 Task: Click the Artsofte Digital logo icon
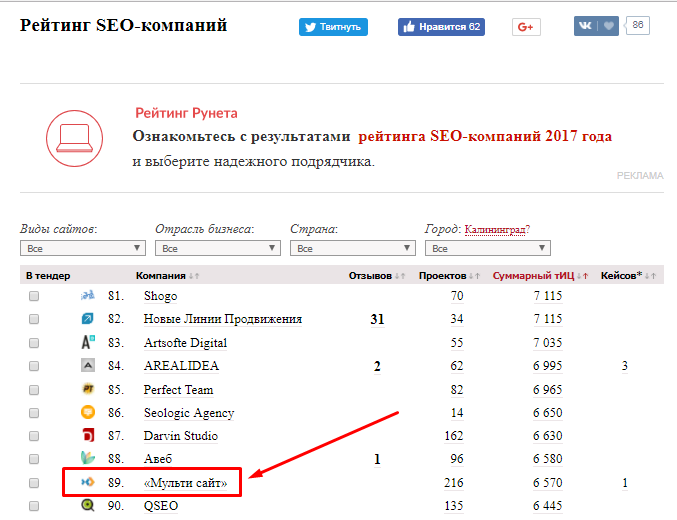[88, 342]
